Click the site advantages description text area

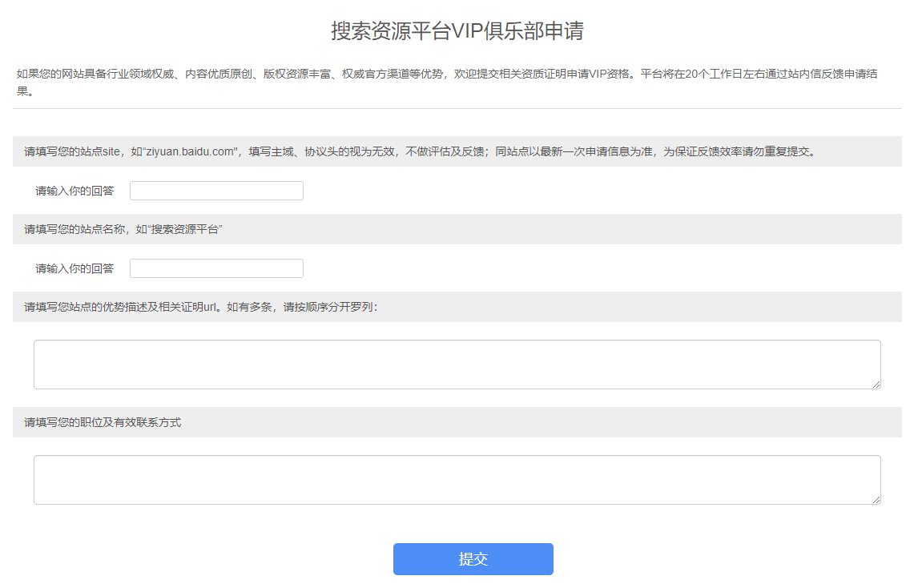point(457,364)
